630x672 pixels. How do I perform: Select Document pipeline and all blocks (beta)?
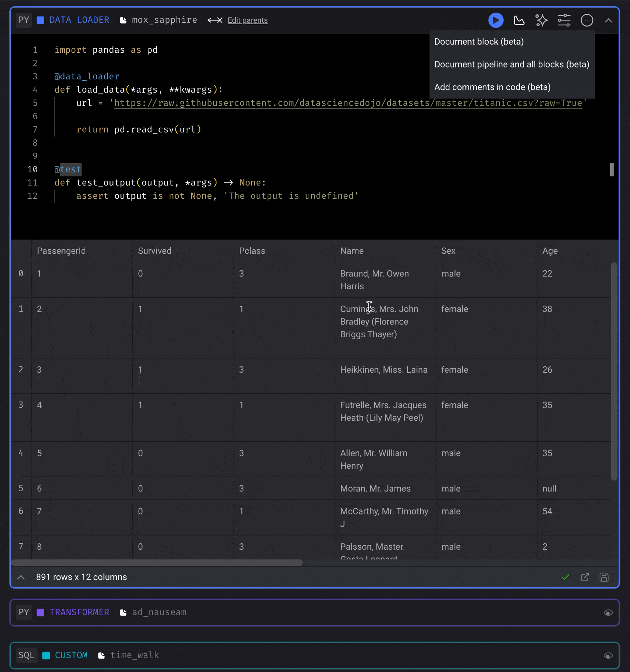point(512,64)
